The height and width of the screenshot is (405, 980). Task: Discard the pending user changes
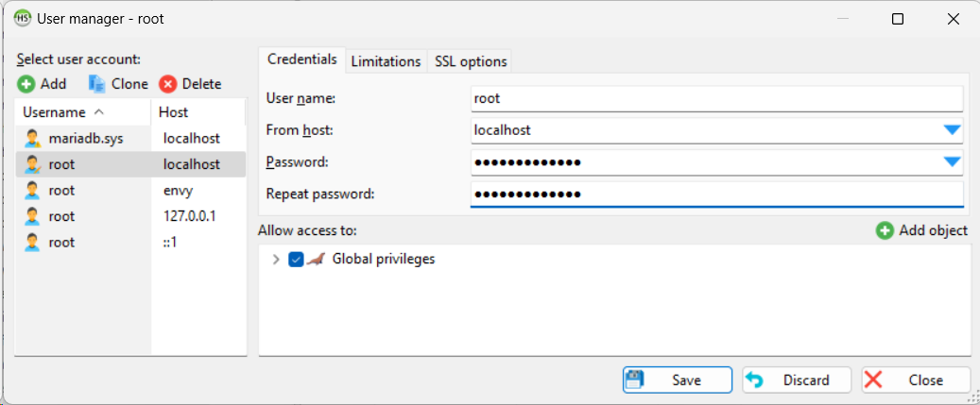[x=796, y=380]
